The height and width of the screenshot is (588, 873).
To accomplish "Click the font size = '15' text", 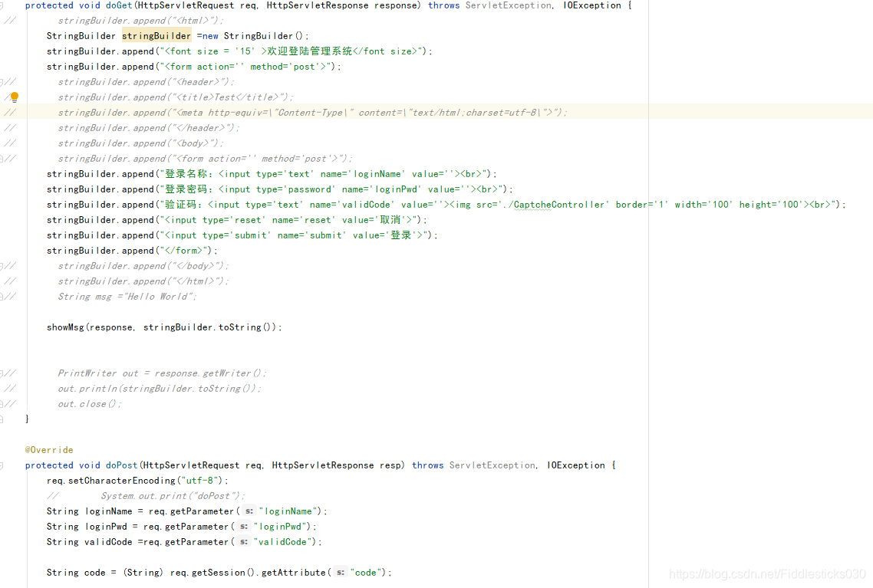I will [212, 51].
